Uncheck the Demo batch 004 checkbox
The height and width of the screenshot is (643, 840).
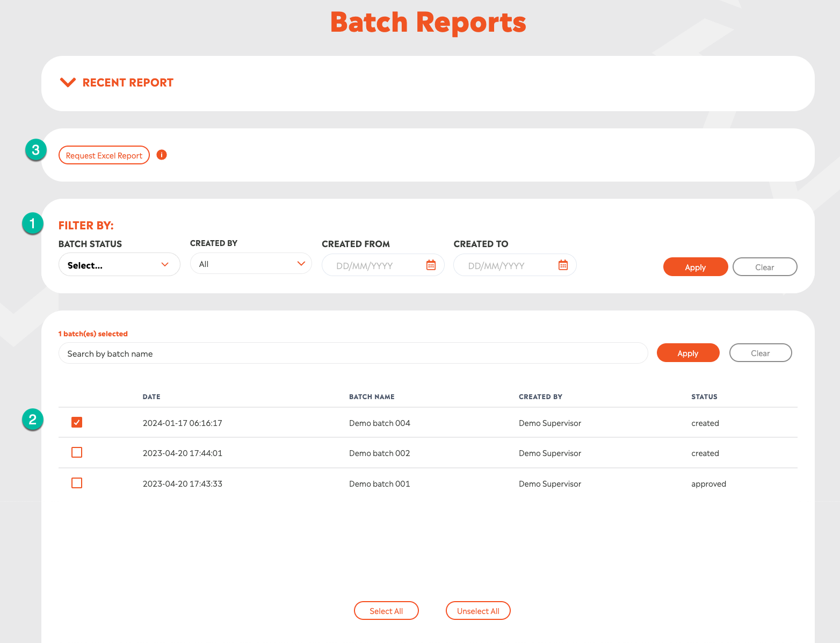pos(77,422)
